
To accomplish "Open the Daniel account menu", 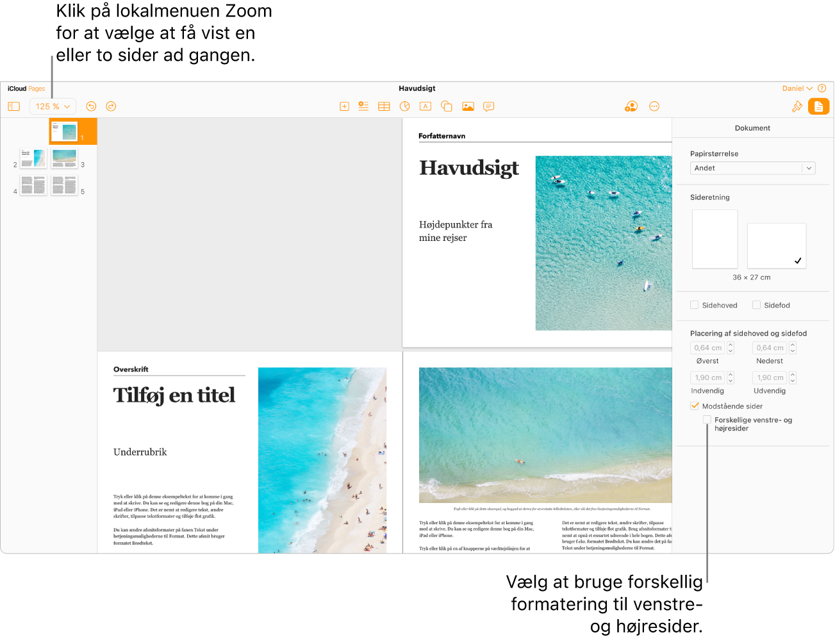I will click(797, 88).
